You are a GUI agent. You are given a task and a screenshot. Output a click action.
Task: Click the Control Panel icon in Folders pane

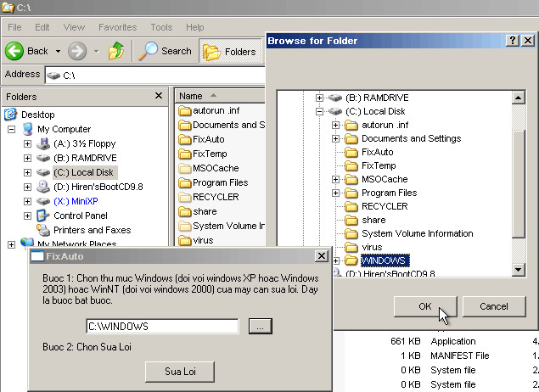[43, 216]
